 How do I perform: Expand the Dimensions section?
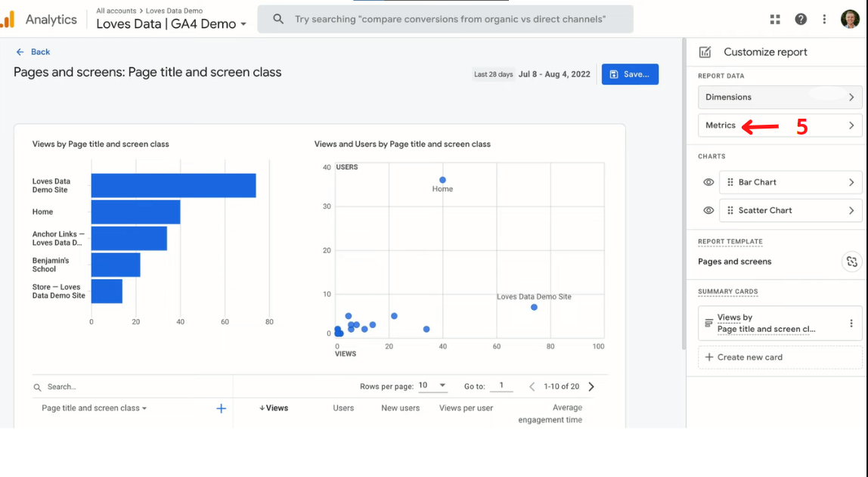click(x=780, y=97)
